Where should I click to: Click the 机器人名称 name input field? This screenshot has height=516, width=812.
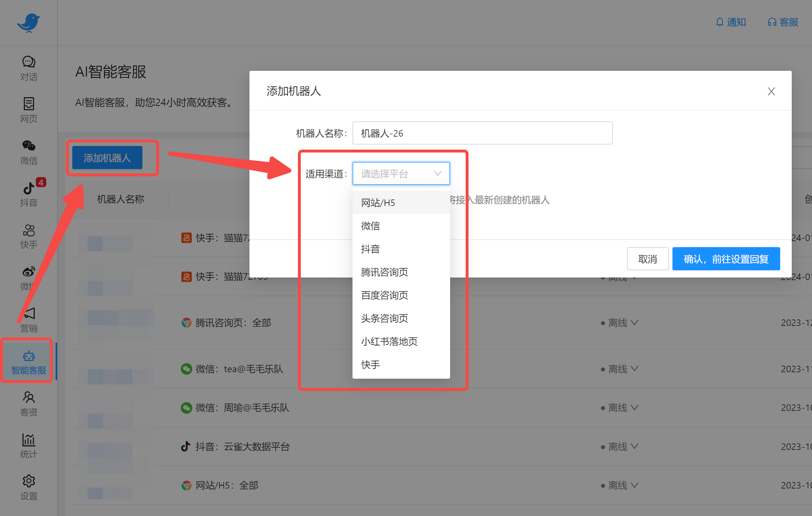point(482,133)
